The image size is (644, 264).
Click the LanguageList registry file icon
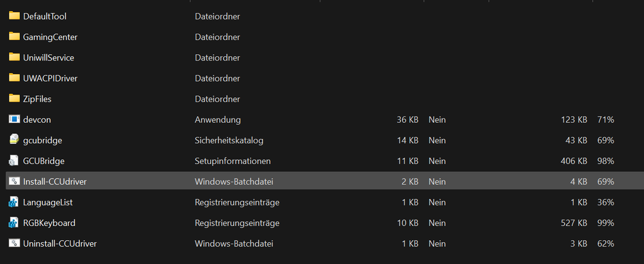14,202
